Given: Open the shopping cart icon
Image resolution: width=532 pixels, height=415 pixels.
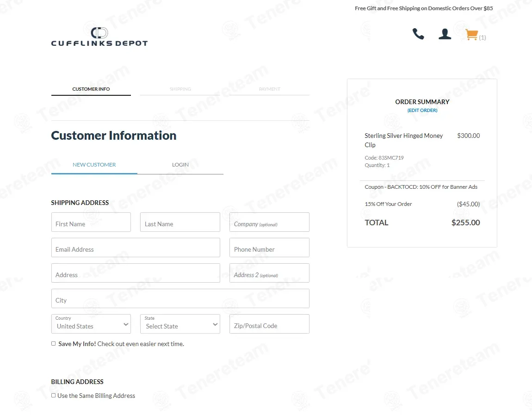Looking at the screenshot, I should (x=471, y=35).
